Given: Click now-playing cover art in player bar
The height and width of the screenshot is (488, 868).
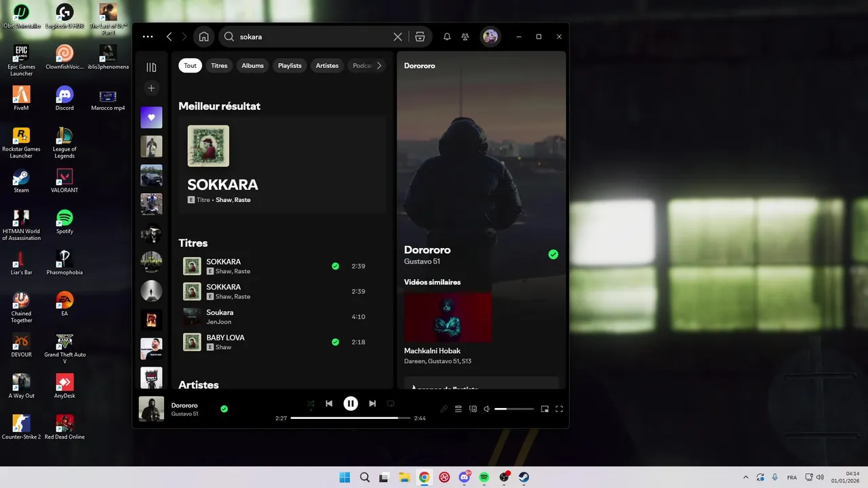Looking at the screenshot, I should coord(151,409).
